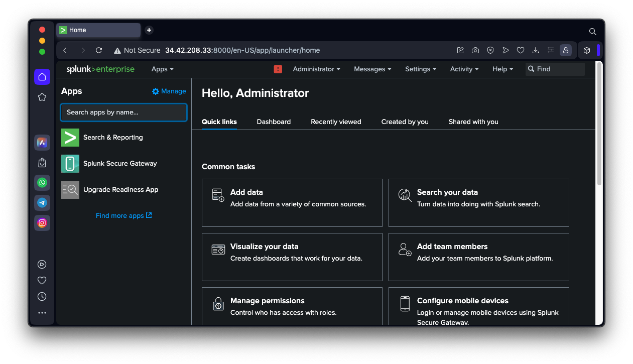The image size is (633, 364).
Task: Expand the Apps dropdown menu
Action: tap(163, 69)
